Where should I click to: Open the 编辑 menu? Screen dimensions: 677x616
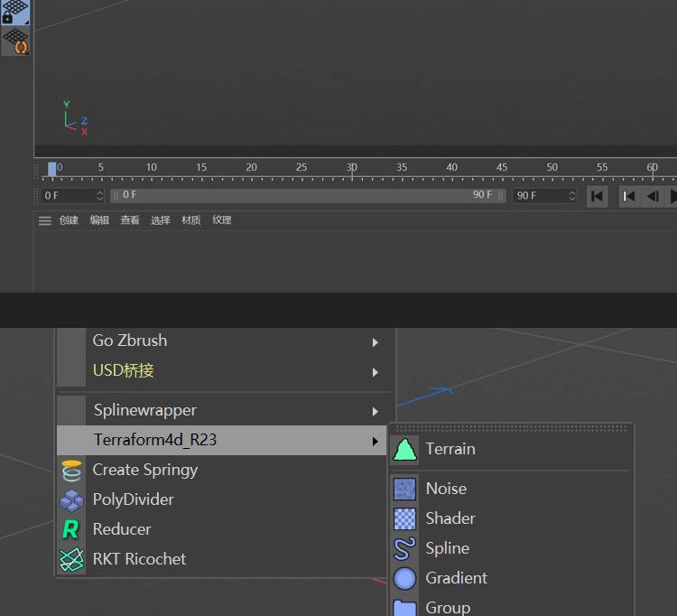pyautogui.click(x=99, y=220)
